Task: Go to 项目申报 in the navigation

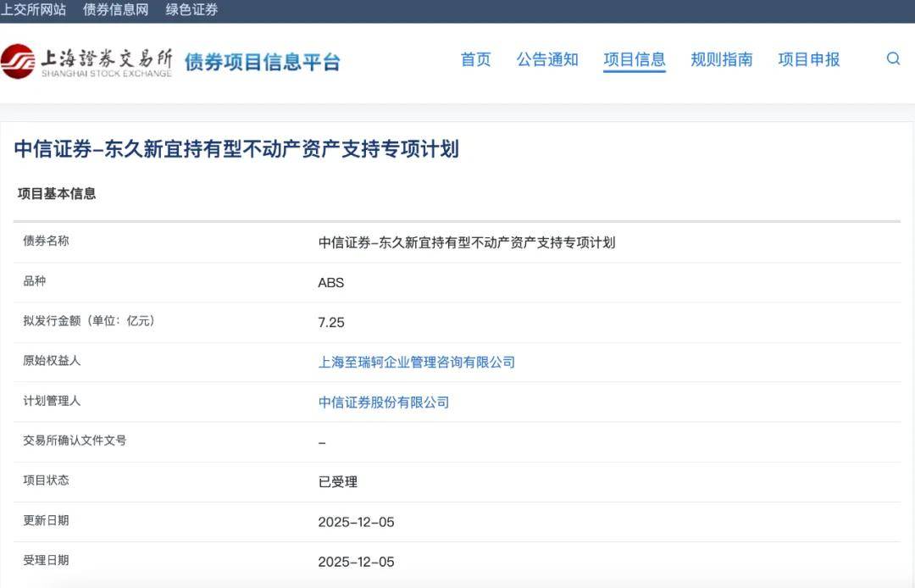Action: click(807, 59)
